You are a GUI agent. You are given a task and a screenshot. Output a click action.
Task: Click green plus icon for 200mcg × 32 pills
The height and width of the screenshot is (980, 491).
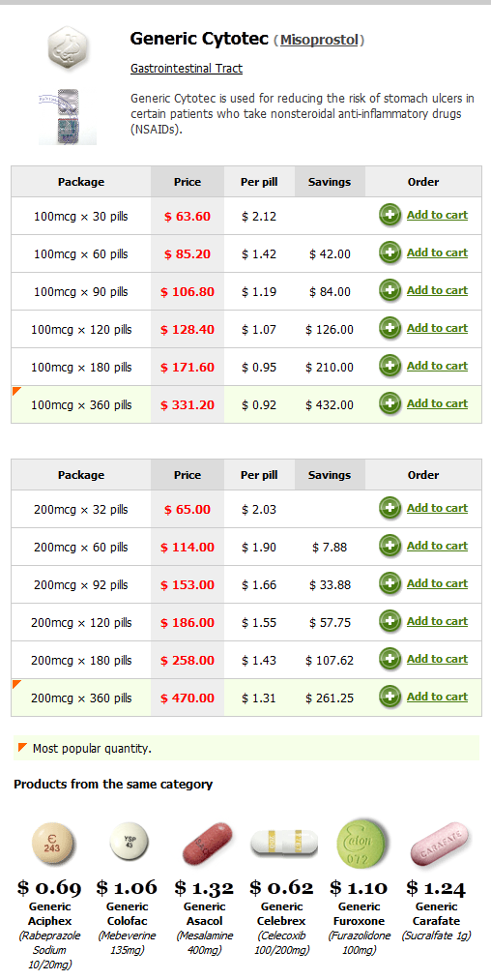(x=390, y=509)
